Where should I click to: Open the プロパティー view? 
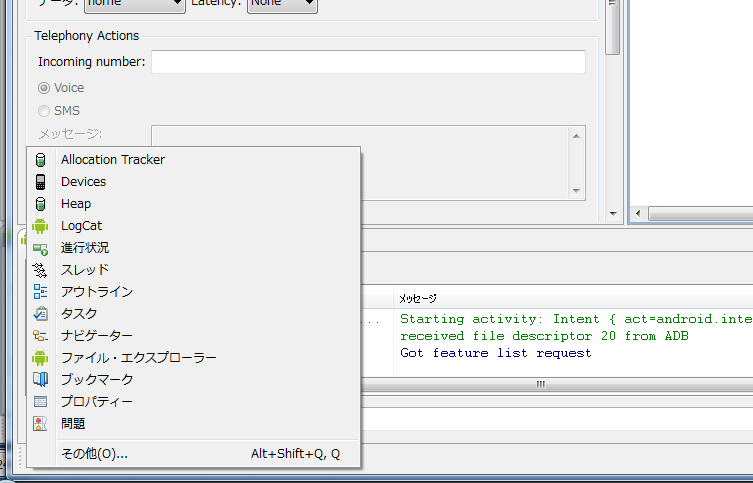(x=194, y=401)
